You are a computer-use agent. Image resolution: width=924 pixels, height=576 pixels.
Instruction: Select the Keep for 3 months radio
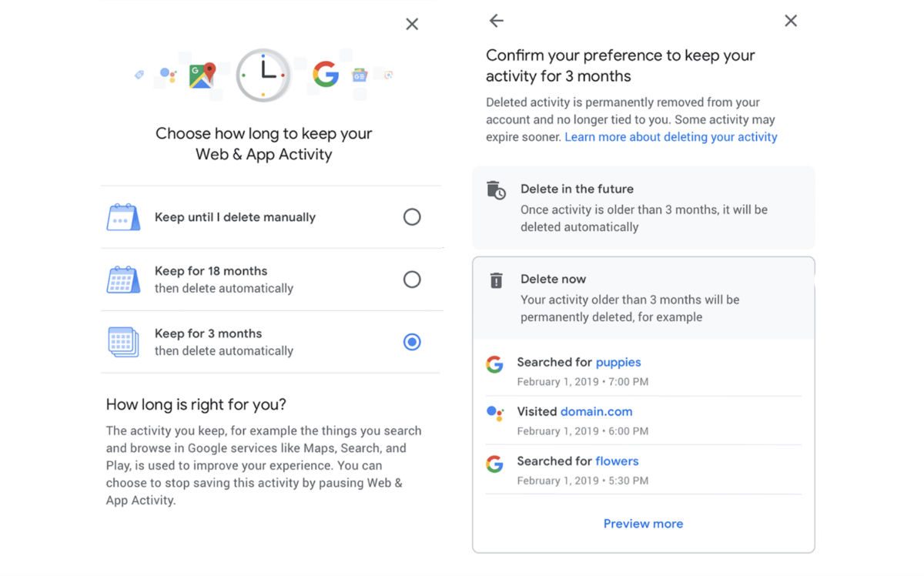(x=412, y=342)
